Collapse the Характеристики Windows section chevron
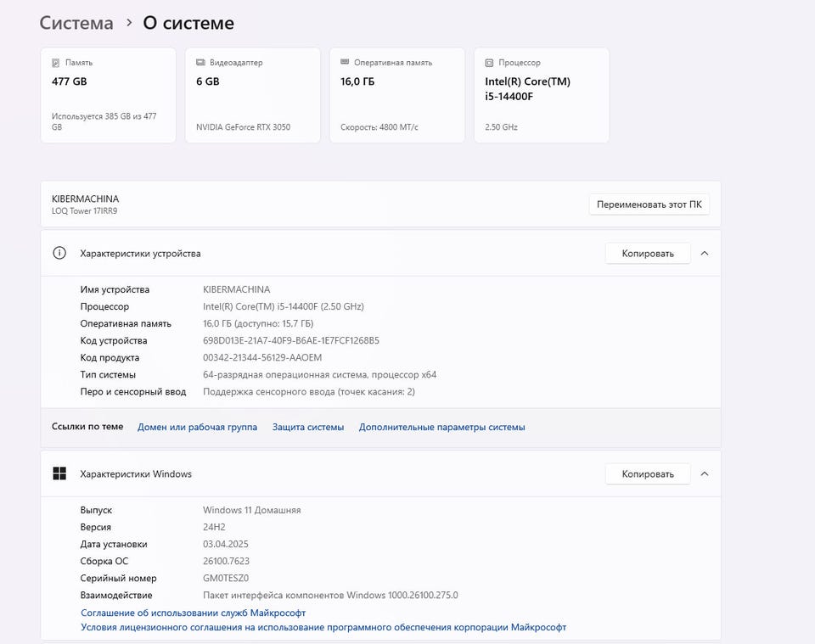The height and width of the screenshot is (644, 815). pyautogui.click(x=704, y=473)
